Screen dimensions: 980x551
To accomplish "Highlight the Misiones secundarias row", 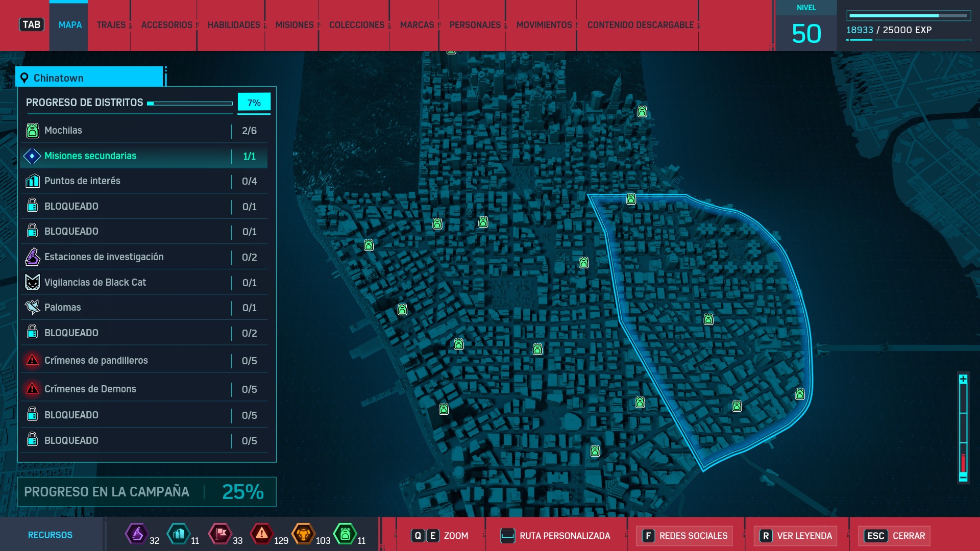I will coord(143,156).
